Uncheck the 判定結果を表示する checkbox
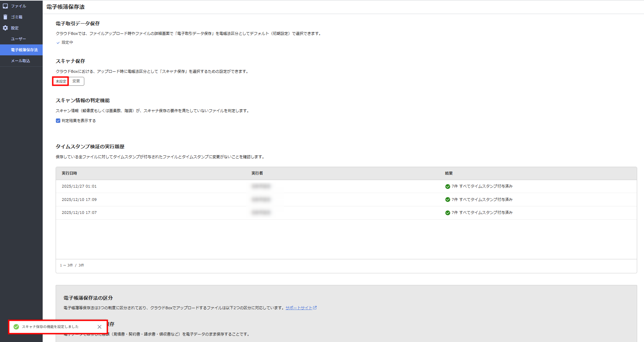 [58, 121]
